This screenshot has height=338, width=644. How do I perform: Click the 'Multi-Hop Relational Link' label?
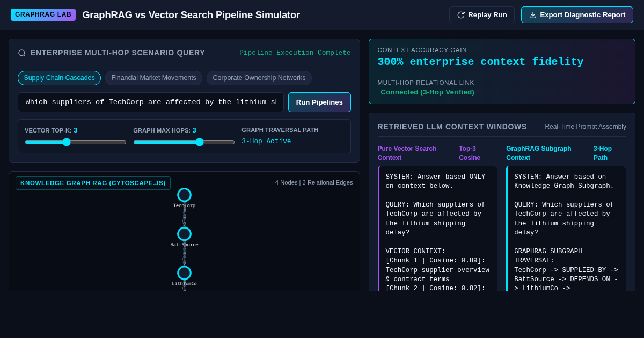point(426,83)
